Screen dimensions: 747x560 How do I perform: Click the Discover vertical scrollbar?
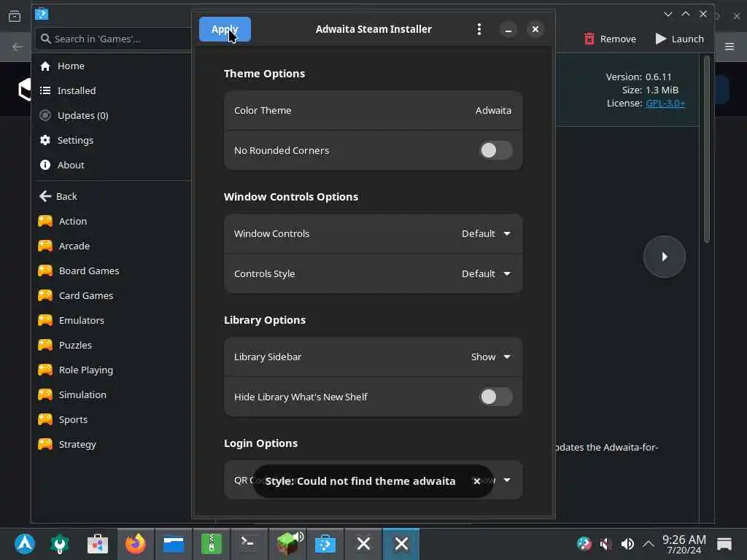(x=706, y=149)
